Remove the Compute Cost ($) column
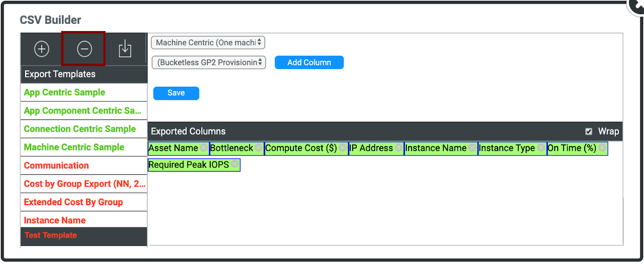 point(343,148)
